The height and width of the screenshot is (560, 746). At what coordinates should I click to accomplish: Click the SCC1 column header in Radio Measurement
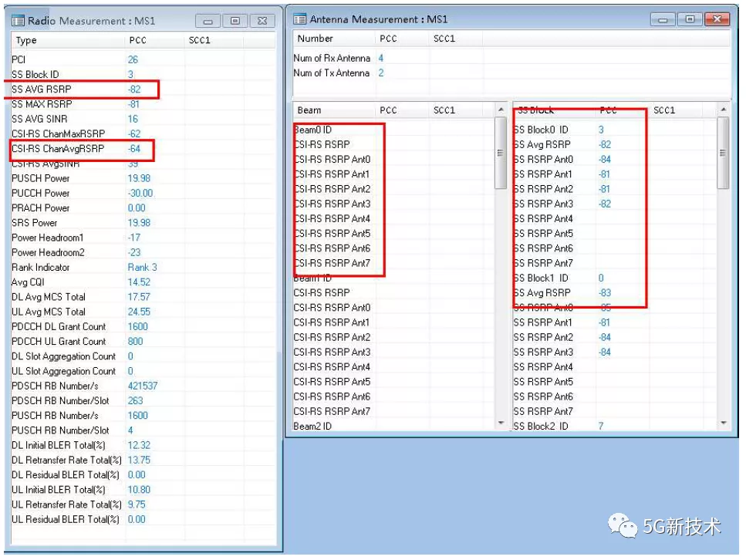(214, 40)
